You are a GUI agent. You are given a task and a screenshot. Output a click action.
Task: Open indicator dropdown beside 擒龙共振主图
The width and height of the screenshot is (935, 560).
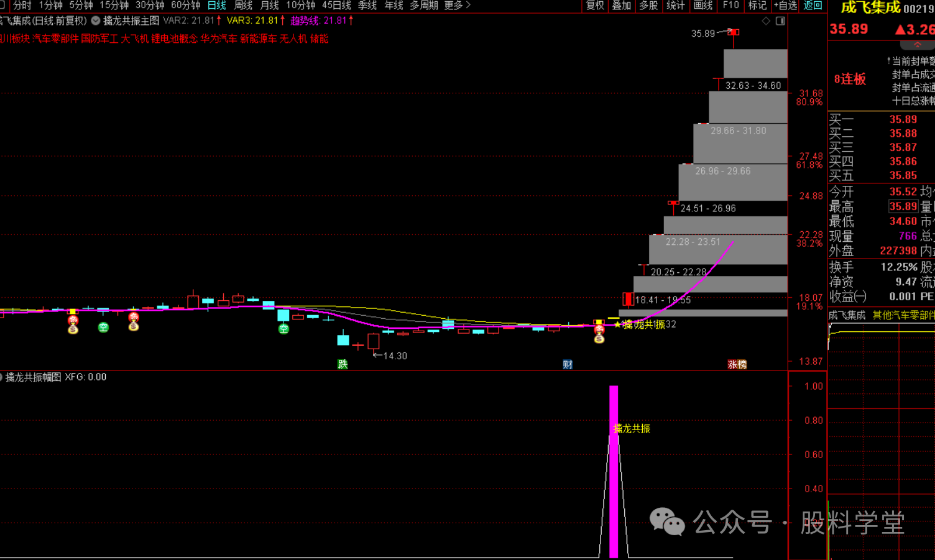point(96,21)
